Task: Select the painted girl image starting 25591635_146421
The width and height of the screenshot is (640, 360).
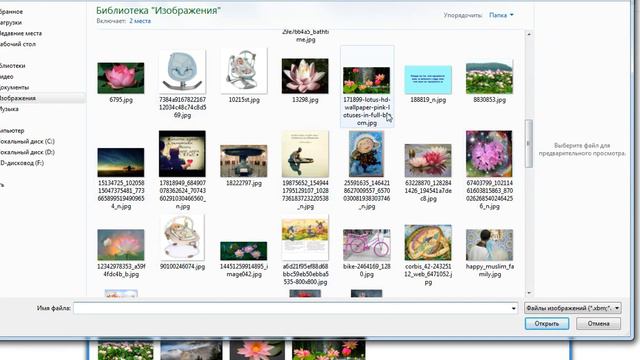Action: 367,154
